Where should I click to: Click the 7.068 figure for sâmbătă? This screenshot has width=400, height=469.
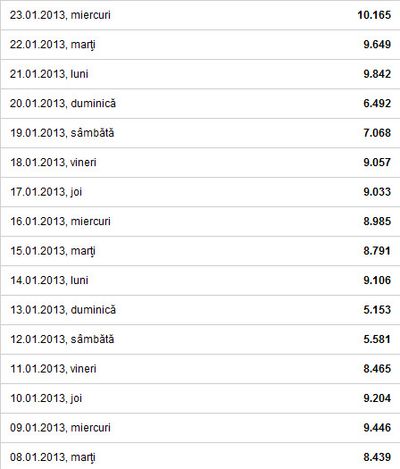(x=377, y=133)
